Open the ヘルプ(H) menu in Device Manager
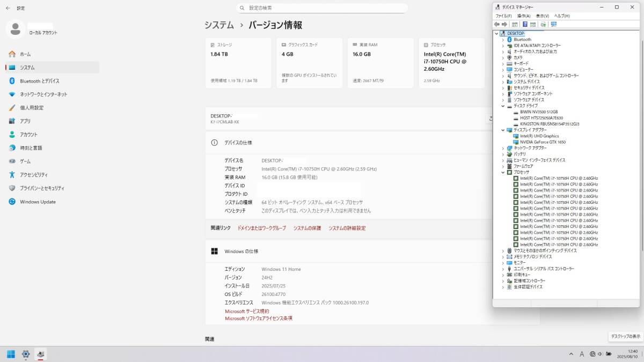The height and width of the screenshot is (362, 644). point(562,16)
